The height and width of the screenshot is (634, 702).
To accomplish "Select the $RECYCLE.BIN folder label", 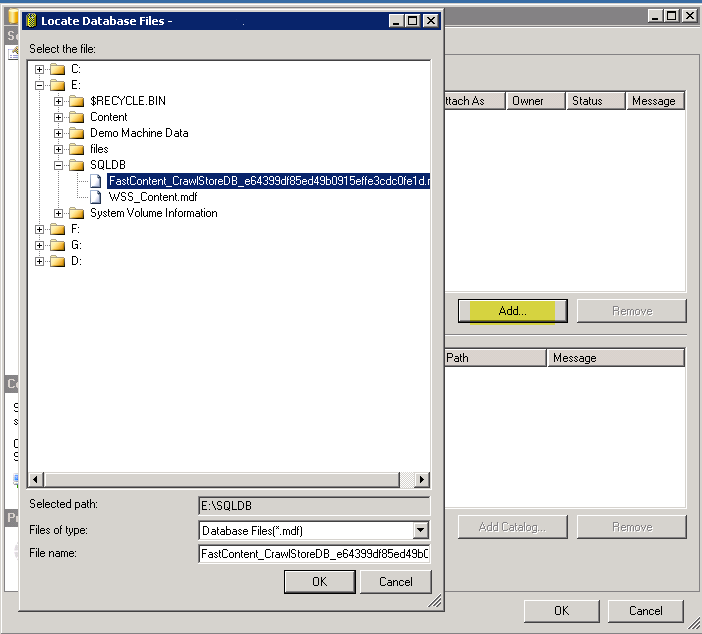I will coord(128,101).
